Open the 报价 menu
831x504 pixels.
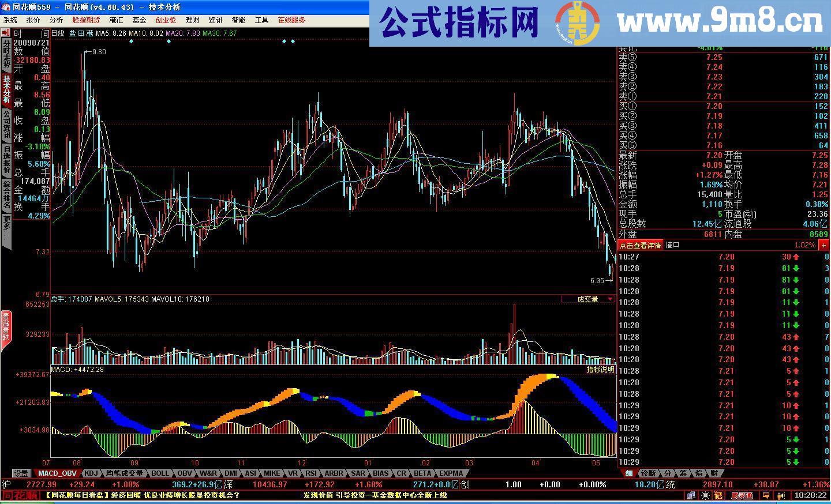(33, 20)
